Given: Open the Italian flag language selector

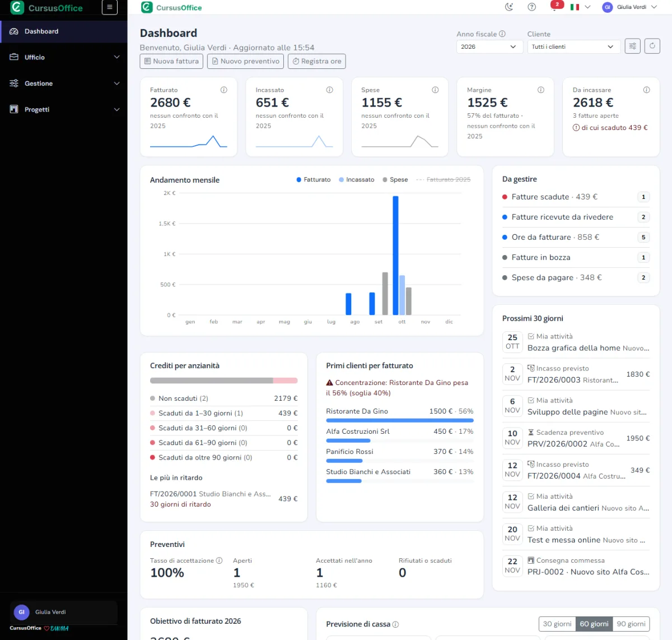Looking at the screenshot, I should tap(580, 7).
